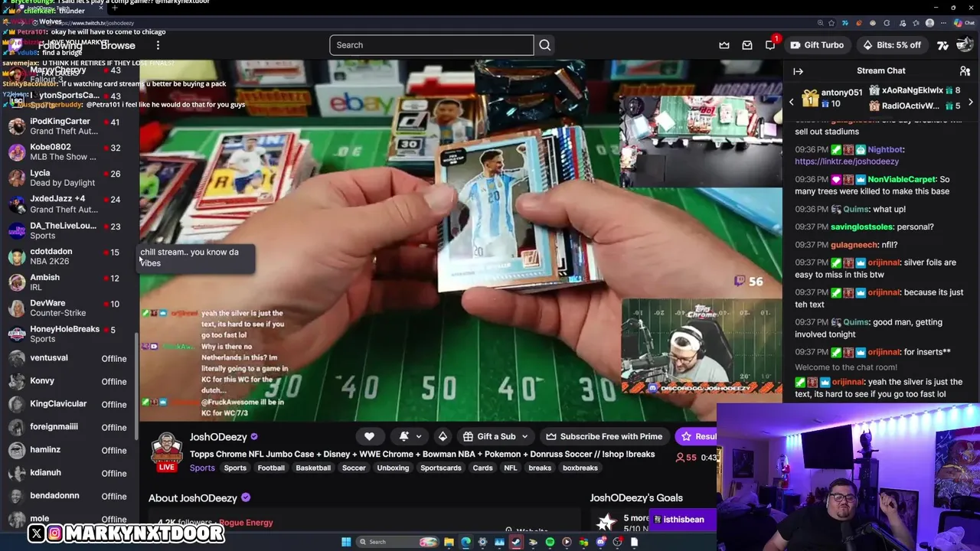Select the Sportscards tag
The width and height of the screenshot is (980, 551).
tap(441, 468)
